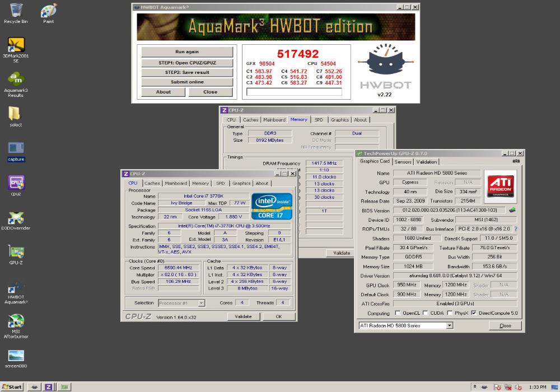Click the Aquamark total score 517492
This screenshot has height=392, width=560.
298,54
